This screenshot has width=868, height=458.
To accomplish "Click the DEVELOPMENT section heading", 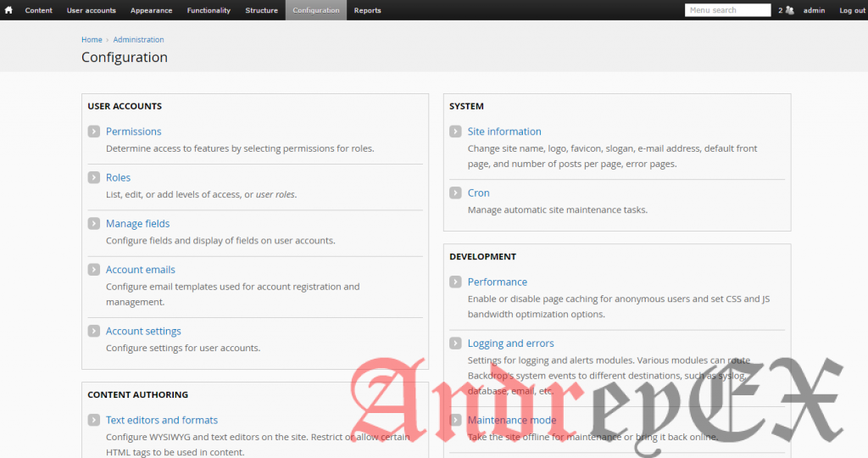I will click(482, 256).
